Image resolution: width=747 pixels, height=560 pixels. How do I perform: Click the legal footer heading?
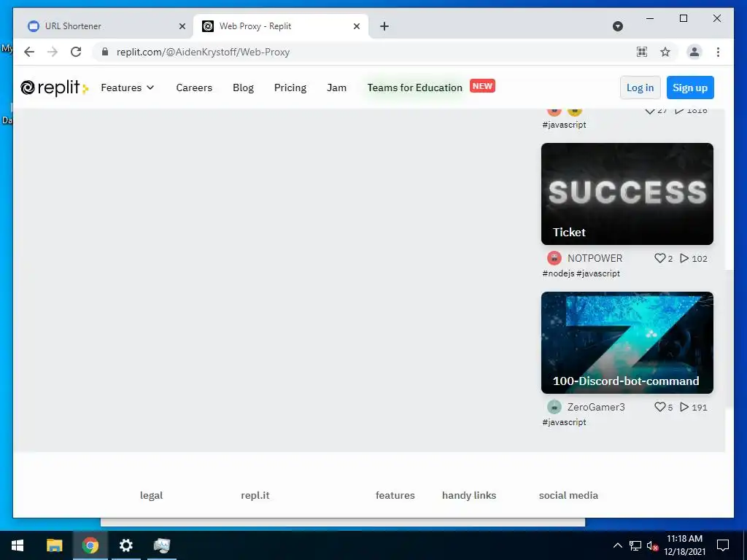point(151,495)
